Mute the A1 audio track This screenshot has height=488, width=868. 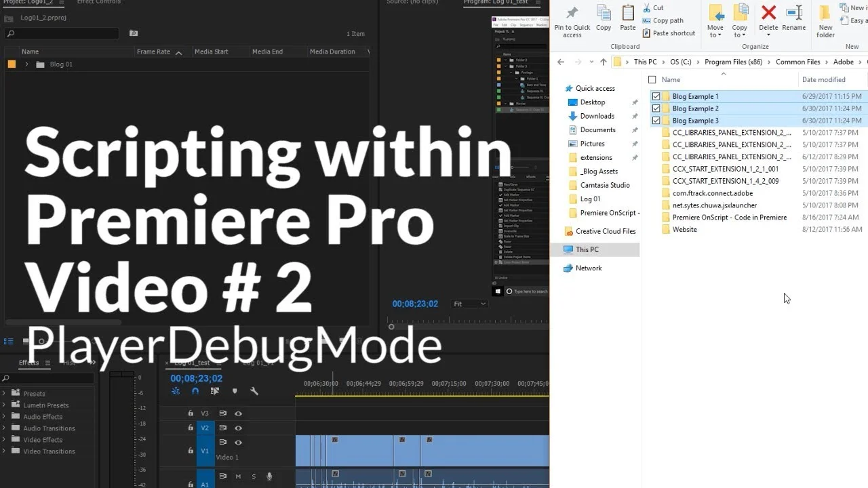238,476
